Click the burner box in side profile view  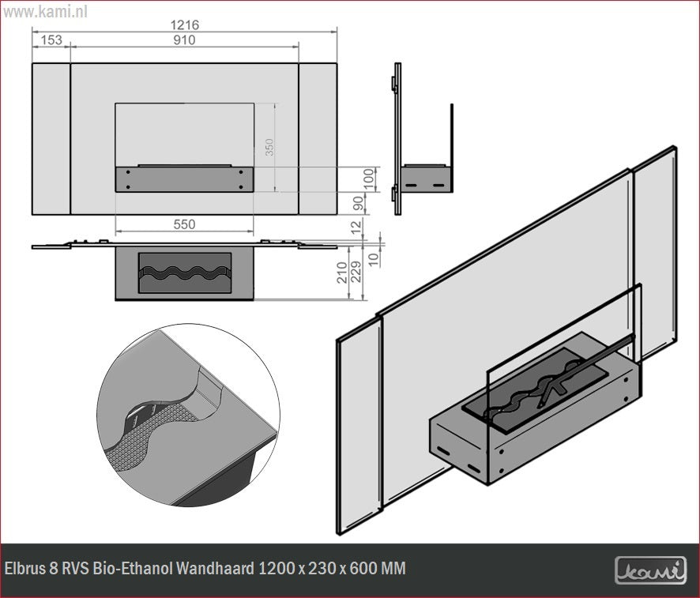tap(427, 179)
